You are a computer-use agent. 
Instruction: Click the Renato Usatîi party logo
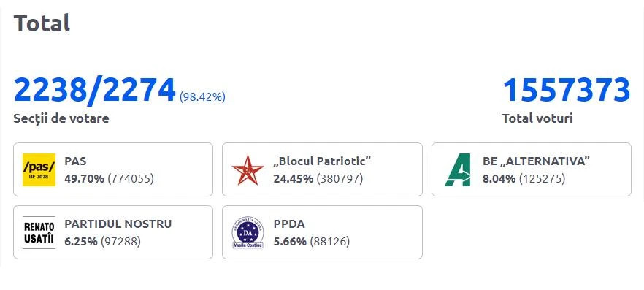point(39,232)
